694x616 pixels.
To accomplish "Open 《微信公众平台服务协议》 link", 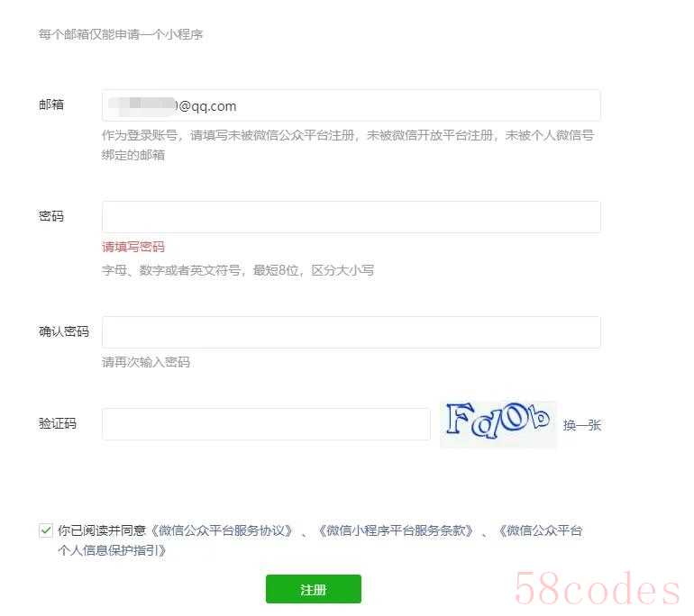I will click(222, 530).
